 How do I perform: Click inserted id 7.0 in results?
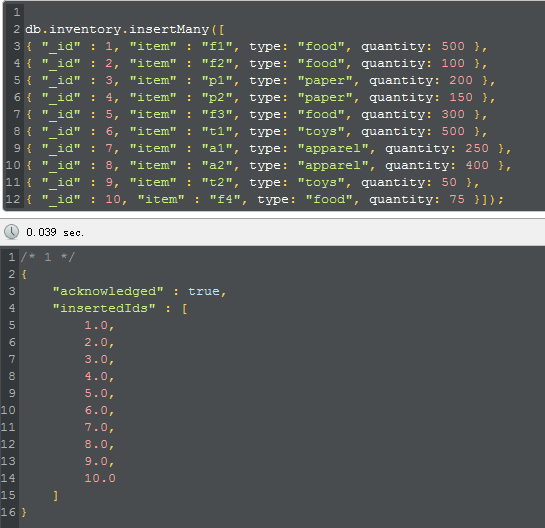[x=96, y=428]
